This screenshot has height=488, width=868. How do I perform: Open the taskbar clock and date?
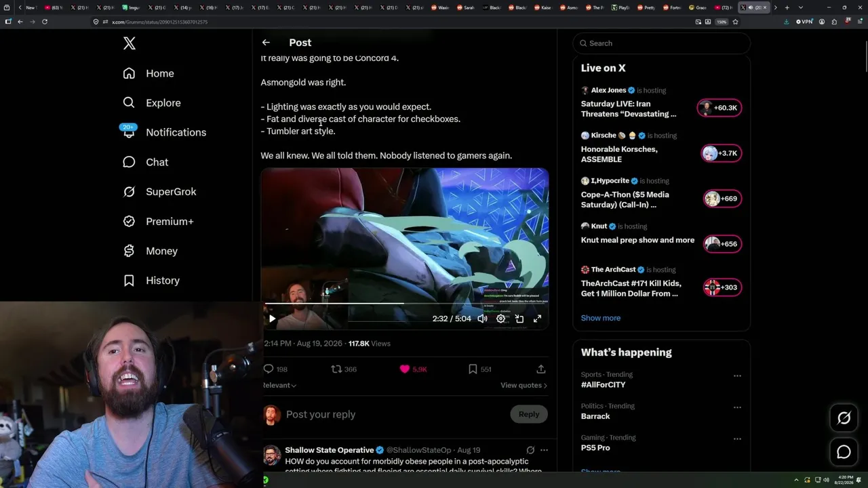845,480
